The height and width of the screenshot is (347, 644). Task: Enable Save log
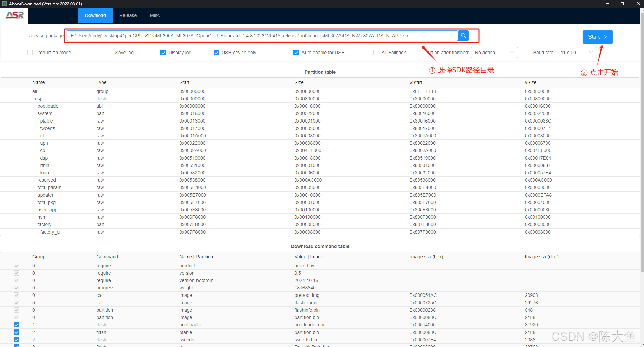click(109, 53)
